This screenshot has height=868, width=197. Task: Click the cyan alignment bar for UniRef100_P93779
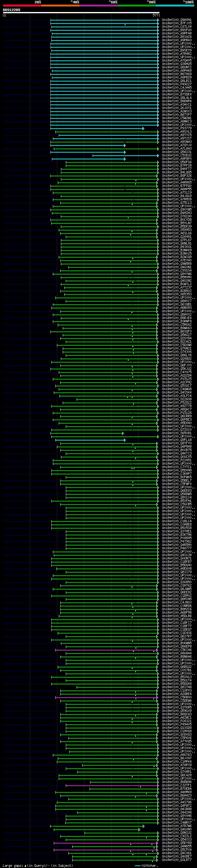tap(97, 128)
